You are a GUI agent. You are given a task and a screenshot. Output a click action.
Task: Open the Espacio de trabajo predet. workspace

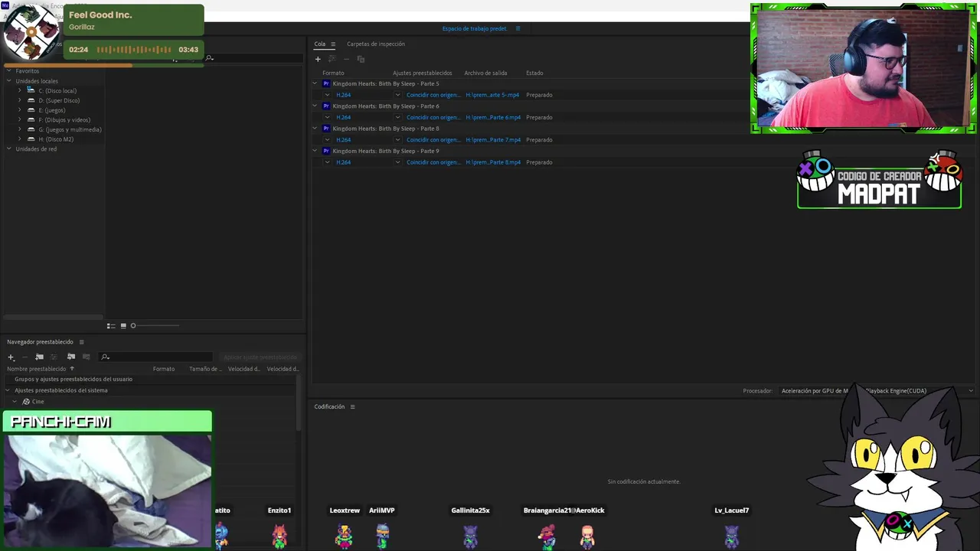point(475,28)
